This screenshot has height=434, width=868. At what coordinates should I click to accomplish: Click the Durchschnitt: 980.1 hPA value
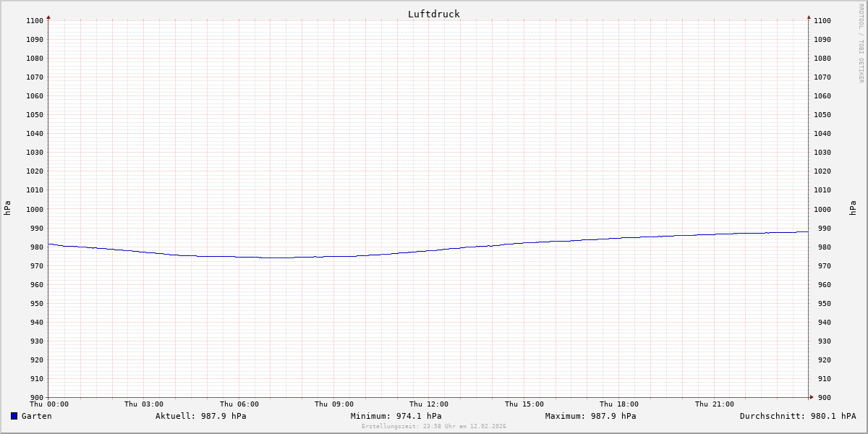[797, 416]
